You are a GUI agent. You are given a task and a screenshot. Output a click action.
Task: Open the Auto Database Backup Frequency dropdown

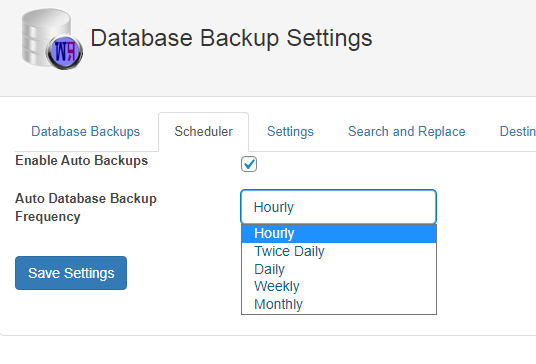point(338,207)
